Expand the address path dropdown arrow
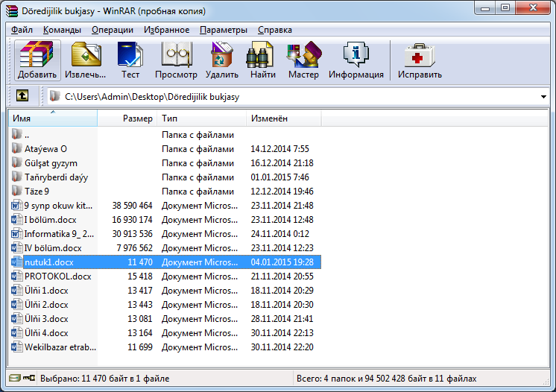The width and height of the screenshot is (556, 392). (543, 97)
